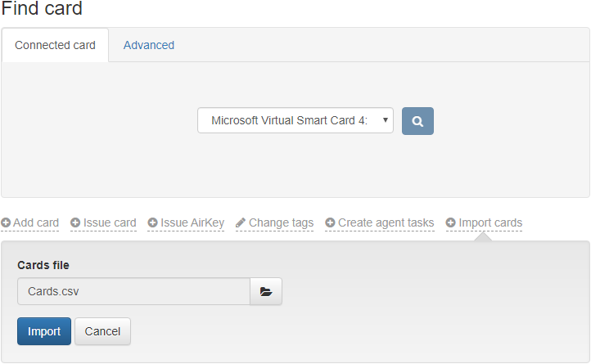Select the Connected card tab
Screen dimensions: 591x364
point(55,45)
